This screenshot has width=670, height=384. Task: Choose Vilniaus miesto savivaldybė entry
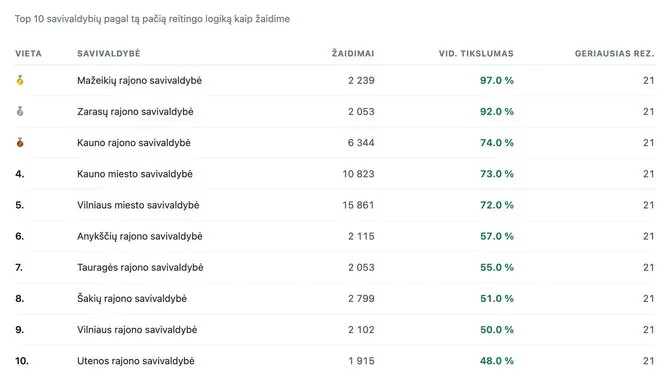(x=138, y=205)
